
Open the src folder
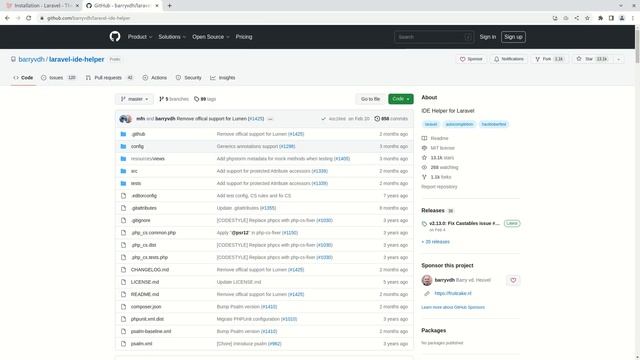tap(134, 171)
